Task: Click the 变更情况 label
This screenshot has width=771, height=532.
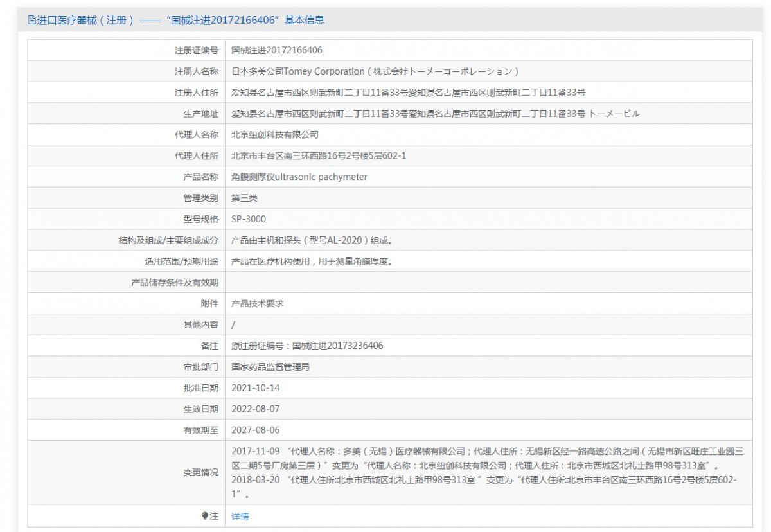Action: (201, 473)
